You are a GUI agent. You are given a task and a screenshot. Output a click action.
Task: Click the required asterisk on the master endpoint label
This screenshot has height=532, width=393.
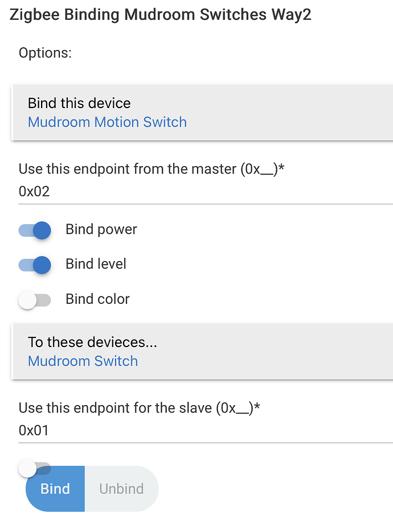point(281,168)
